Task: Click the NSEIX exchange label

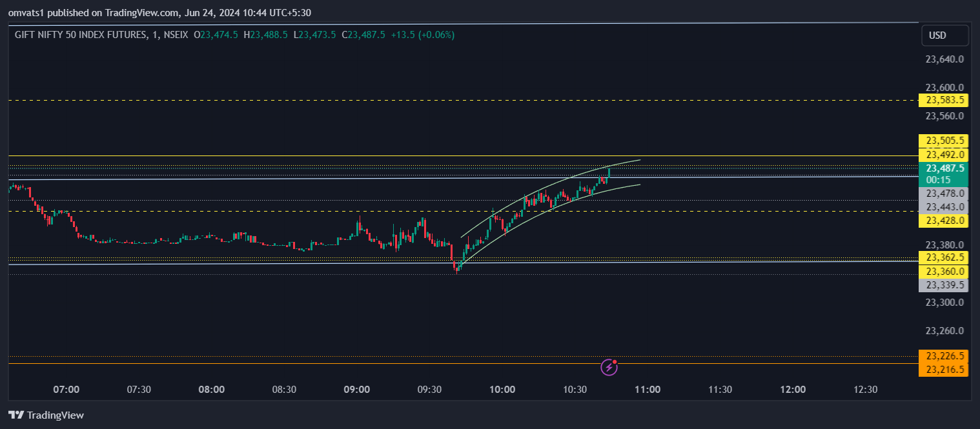Action: pos(176,35)
